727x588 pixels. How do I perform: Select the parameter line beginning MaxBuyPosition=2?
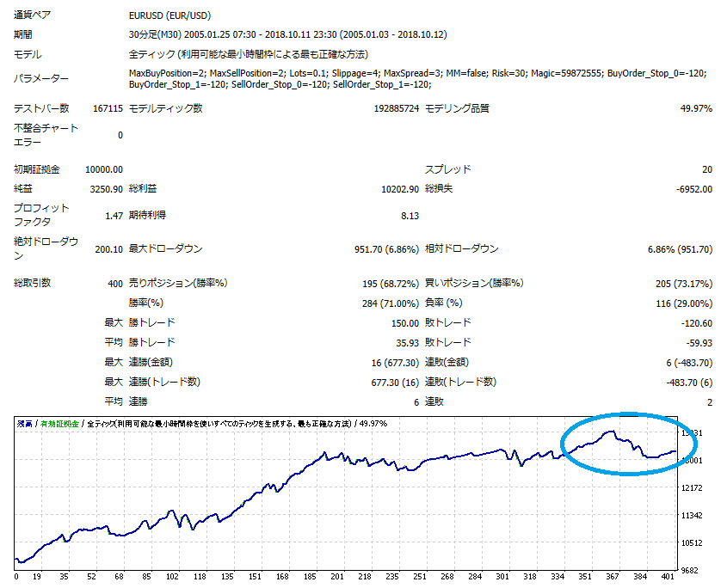pos(418,73)
